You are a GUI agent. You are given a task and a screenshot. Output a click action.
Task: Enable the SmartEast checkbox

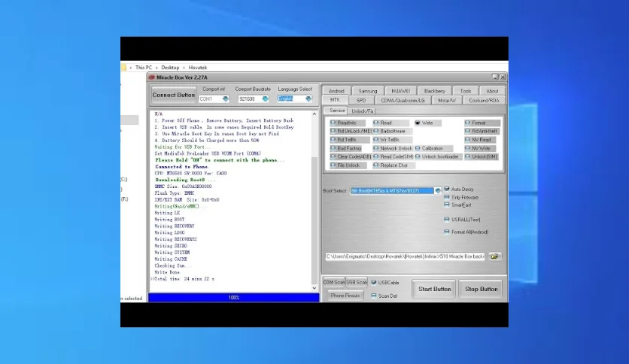click(446, 205)
